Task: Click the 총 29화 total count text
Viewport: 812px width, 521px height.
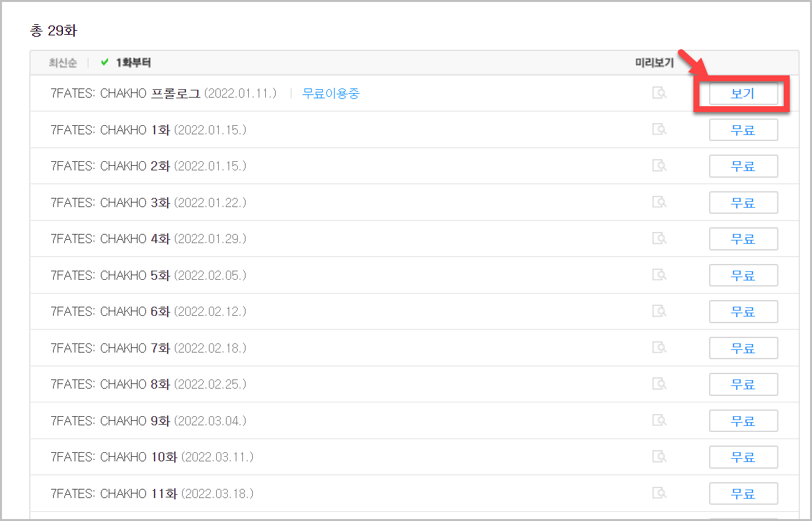Action: [x=54, y=30]
